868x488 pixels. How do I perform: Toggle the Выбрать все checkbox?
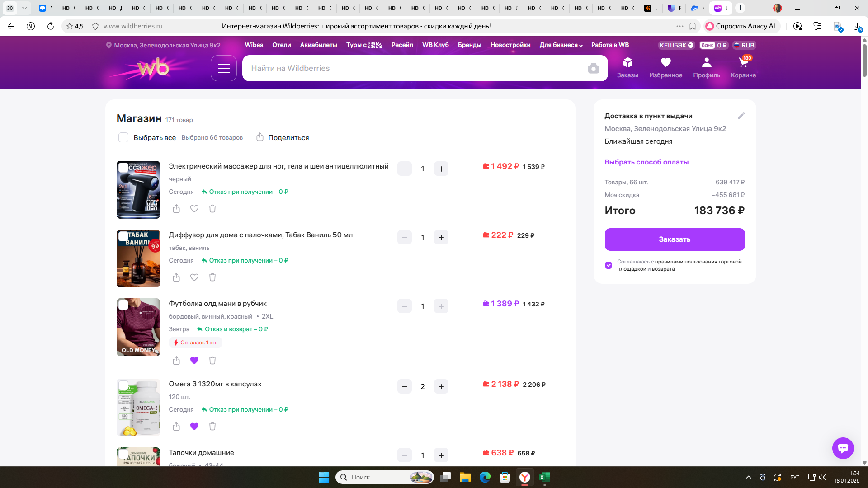tap(123, 137)
